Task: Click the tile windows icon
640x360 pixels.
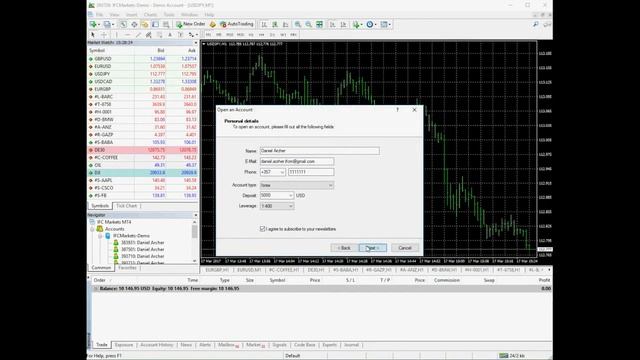Action: 320,24
